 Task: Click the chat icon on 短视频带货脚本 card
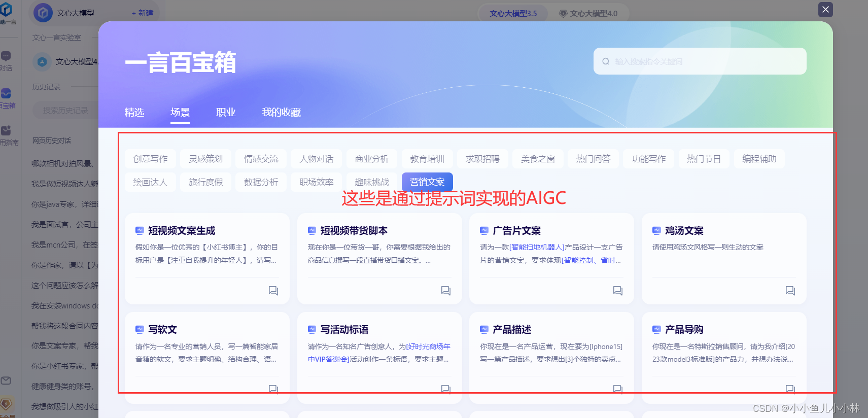click(x=446, y=291)
